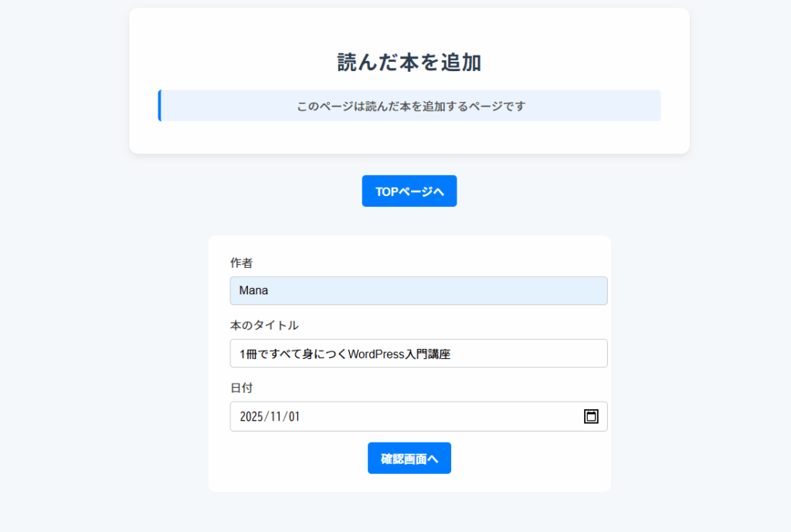Click the 作者 label

coord(241,263)
